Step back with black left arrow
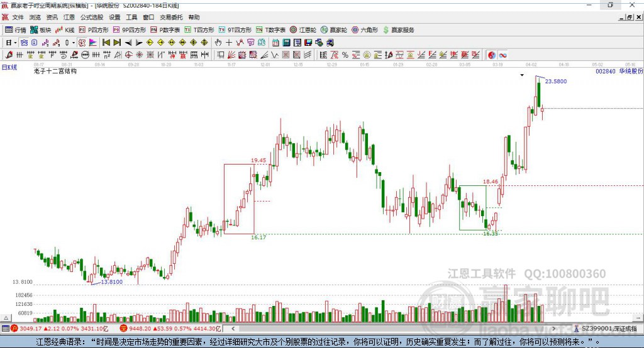644x348 pixels. tap(128, 43)
